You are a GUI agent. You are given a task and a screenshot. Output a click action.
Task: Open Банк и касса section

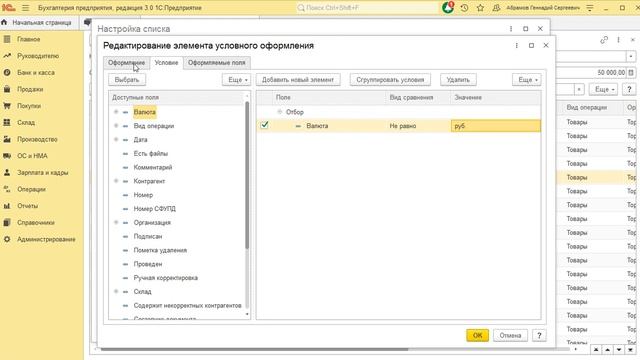click(x=36, y=73)
